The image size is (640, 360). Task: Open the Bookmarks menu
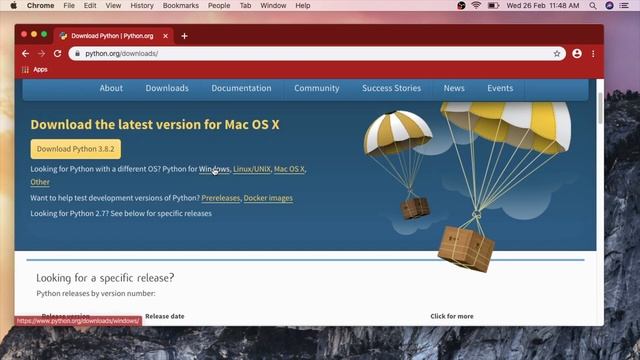(x=181, y=5)
